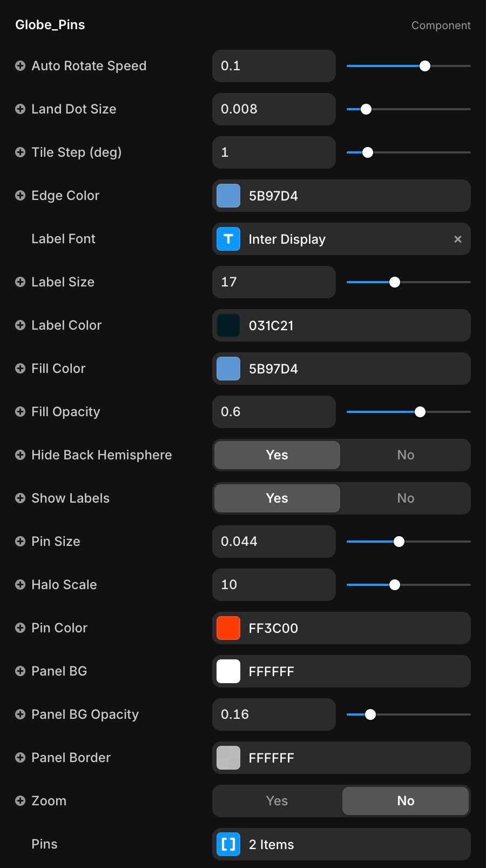The height and width of the screenshot is (868, 486).
Task: Click the Pin Size value field
Action: point(274,542)
